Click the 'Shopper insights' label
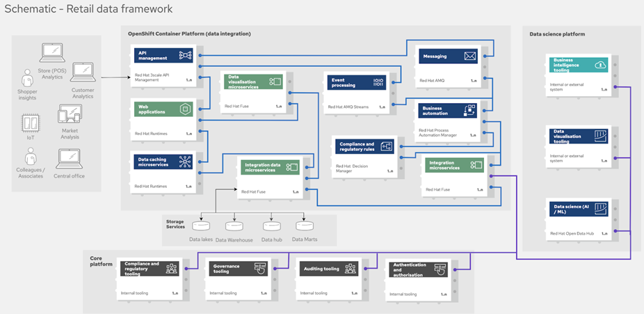644x314 pixels. tap(27, 95)
